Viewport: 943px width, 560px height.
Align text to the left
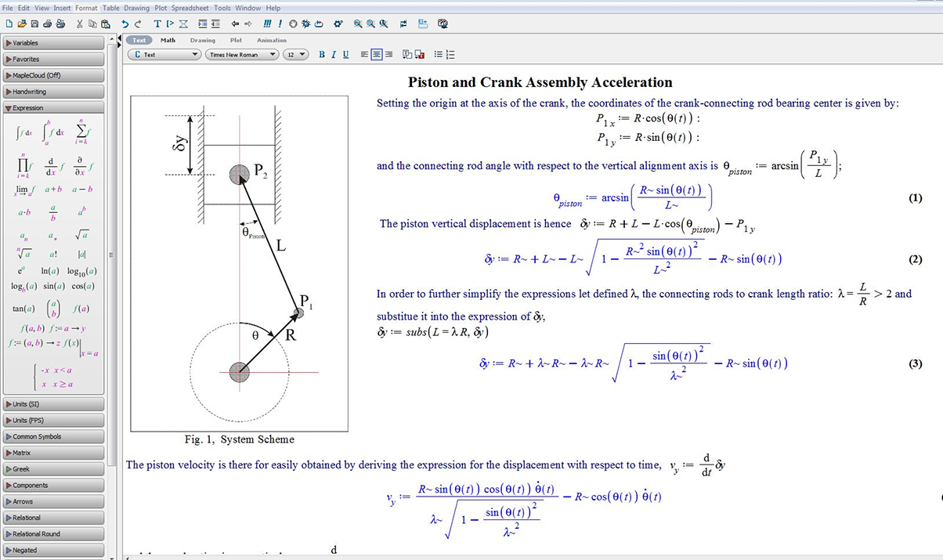click(365, 55)
